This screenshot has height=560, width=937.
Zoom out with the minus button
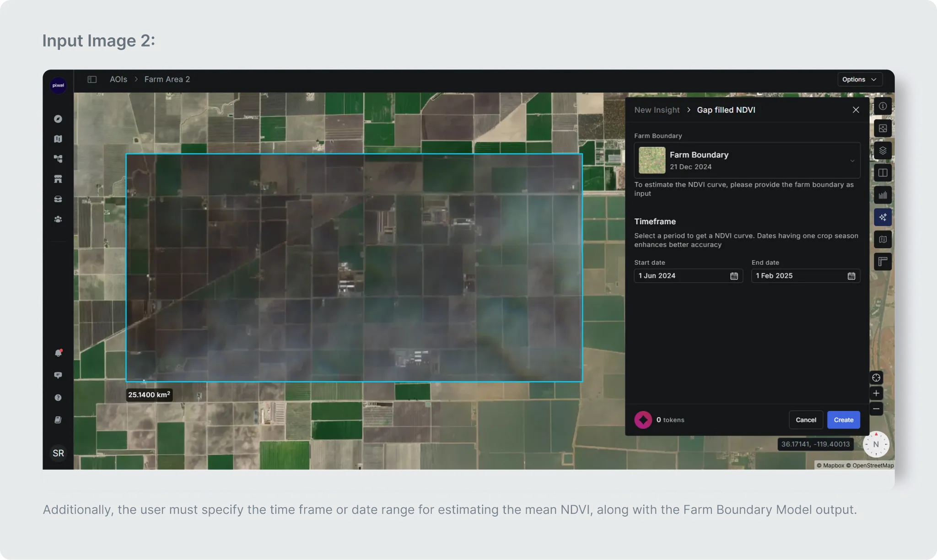click(x=876, y=409)
